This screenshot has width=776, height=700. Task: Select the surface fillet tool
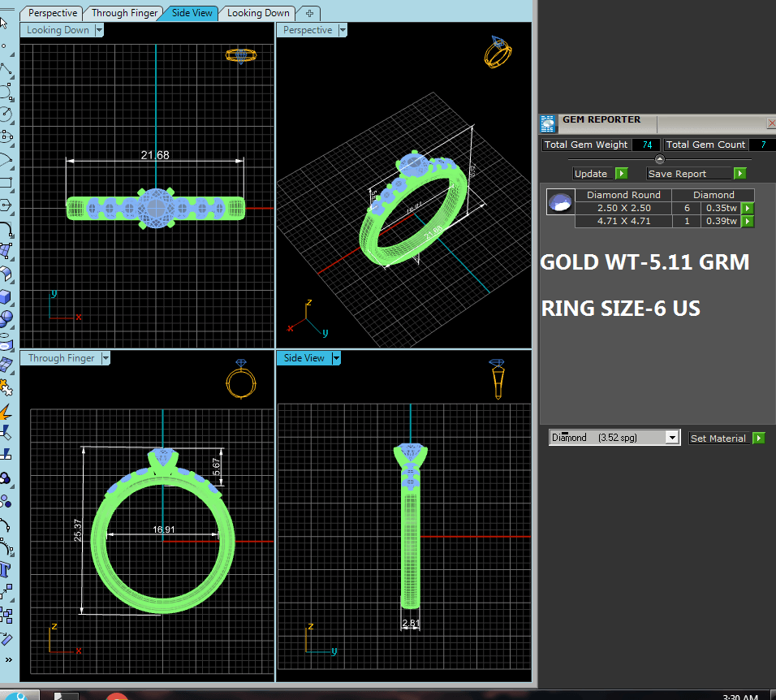pyautogui.click(x=6, y=274)
